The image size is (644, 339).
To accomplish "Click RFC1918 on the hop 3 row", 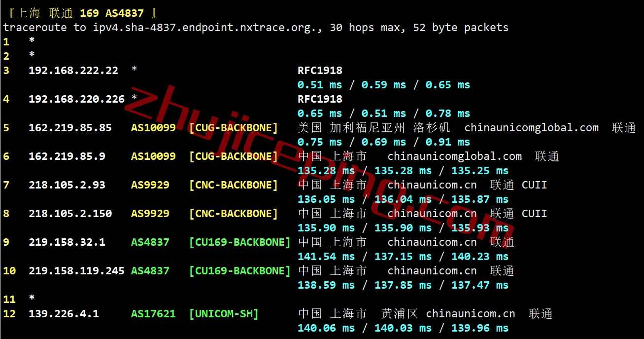I will coord(320,71).
